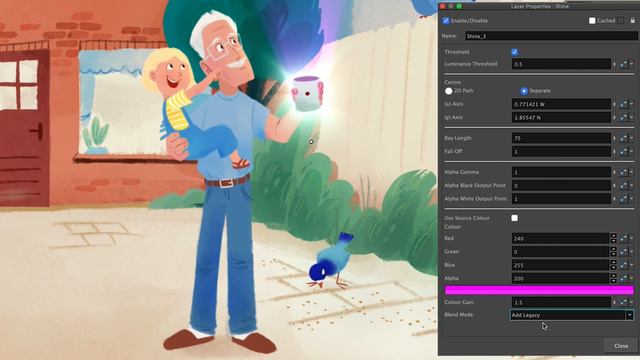Click Alpha White Output Point function curve icon
This screenshot has height=360, width=640.
coord(623,199)
